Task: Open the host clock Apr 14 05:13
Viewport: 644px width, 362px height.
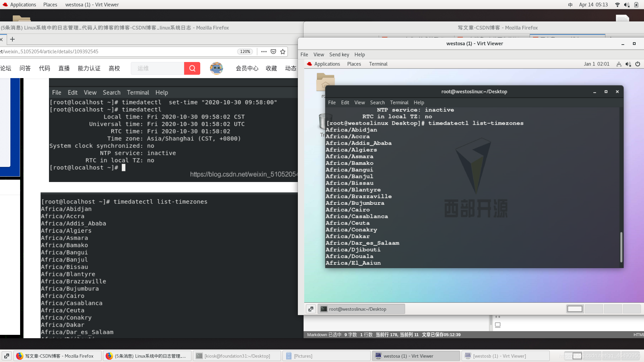Action: point(593,5)
